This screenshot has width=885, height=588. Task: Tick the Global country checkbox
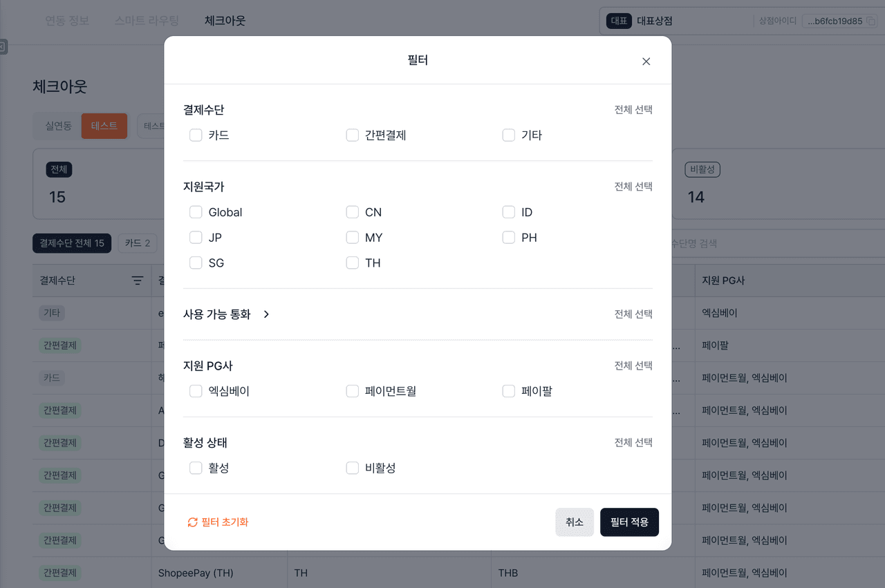[196, 212]
